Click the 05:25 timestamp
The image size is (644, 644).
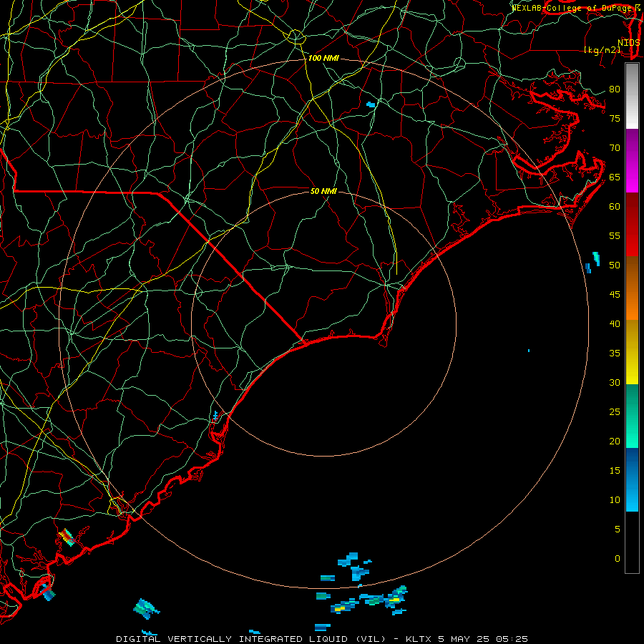(x=512, y=639)
